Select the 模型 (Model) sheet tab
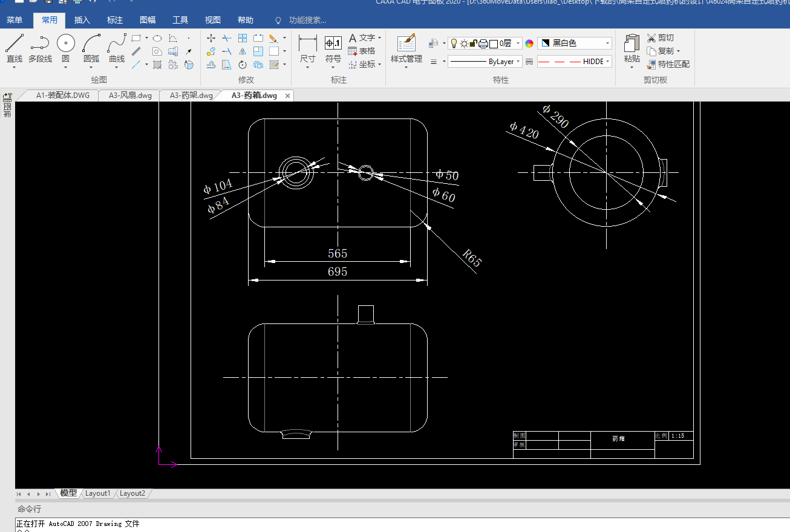The width and height of the screenshot is (790, 532). pos(68,493)
